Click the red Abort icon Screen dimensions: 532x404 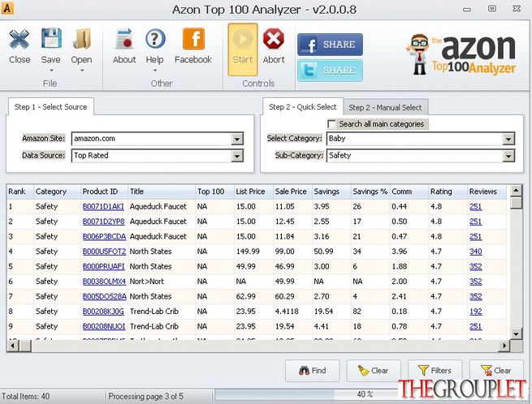tap(274, 39)
